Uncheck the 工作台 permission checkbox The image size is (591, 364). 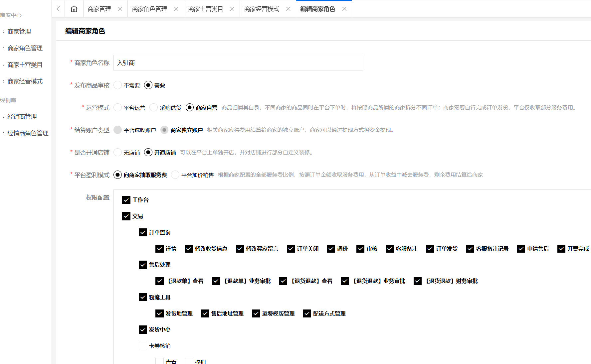126,200
